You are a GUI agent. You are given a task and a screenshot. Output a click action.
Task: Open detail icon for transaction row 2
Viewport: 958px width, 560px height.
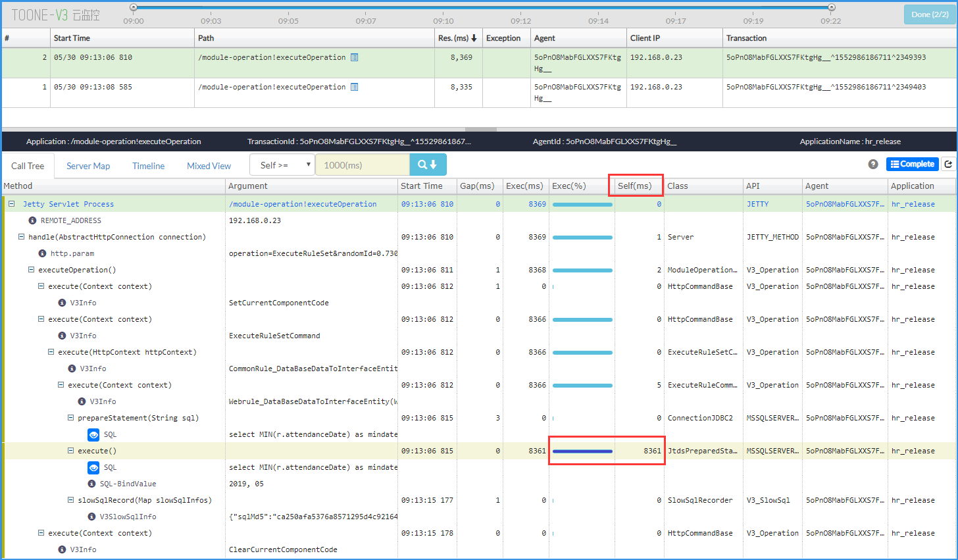click(355, 57)
